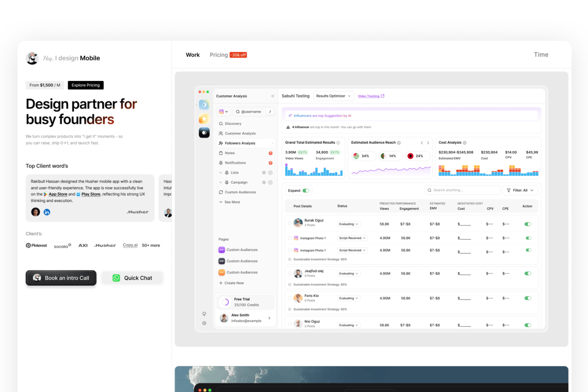Open the orange star app in the dashboard rail
Image resolution: width=588 pixels, height=392 pixels.
tap(204, 119)
